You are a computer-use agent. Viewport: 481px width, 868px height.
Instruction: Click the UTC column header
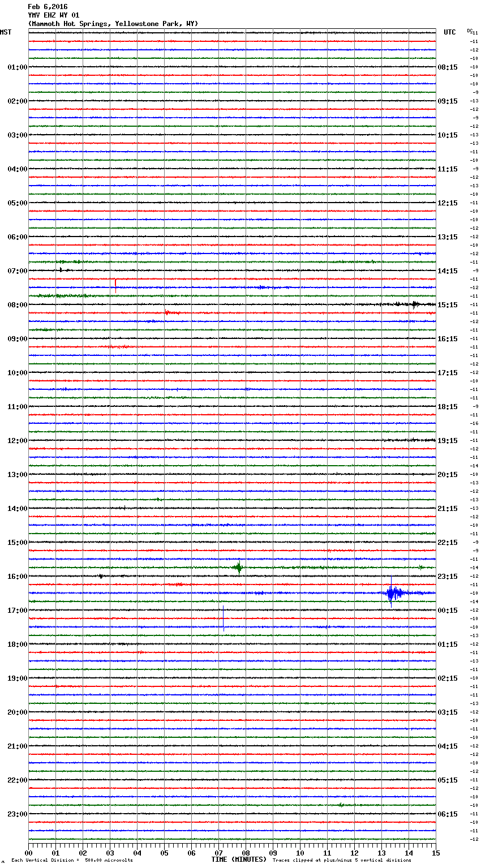449,32
